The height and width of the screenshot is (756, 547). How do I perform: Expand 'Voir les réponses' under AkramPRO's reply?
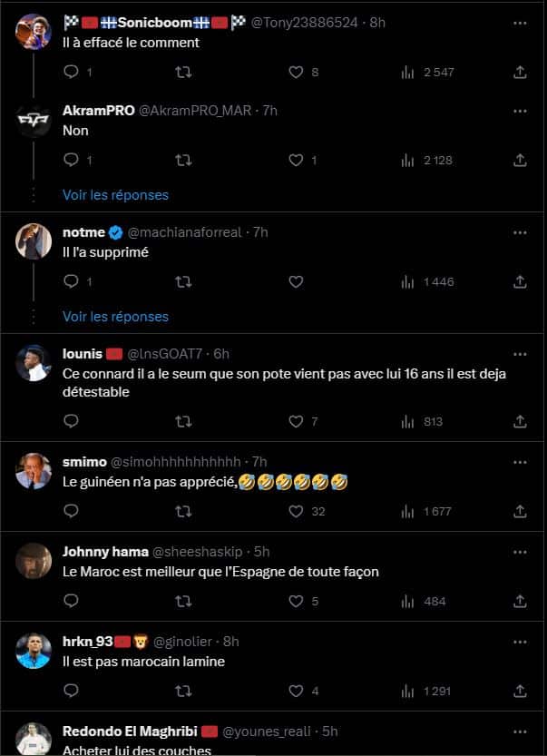tap(115, 194)
